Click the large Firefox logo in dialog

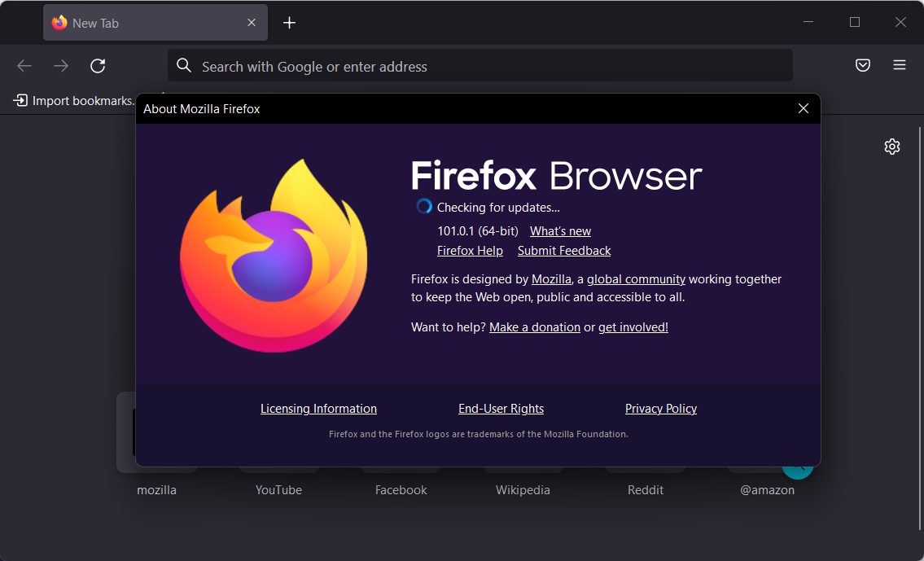[274, 255]
